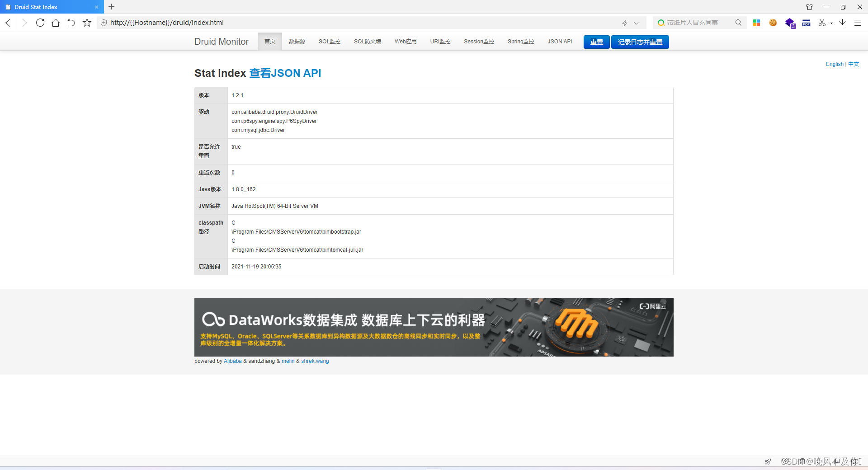The image size is (868, 470).
Task: Open the downloads icon
Action: pyautogui.click(x=842, y=23)
